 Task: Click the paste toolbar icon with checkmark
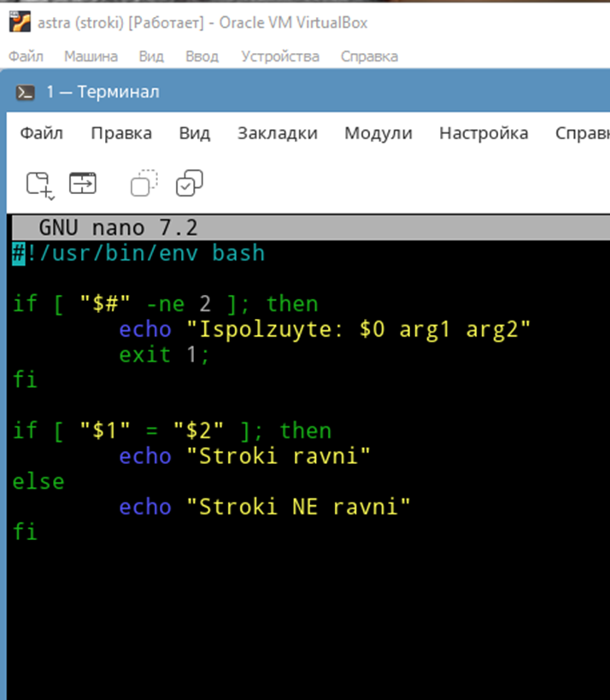coord(189,183)
